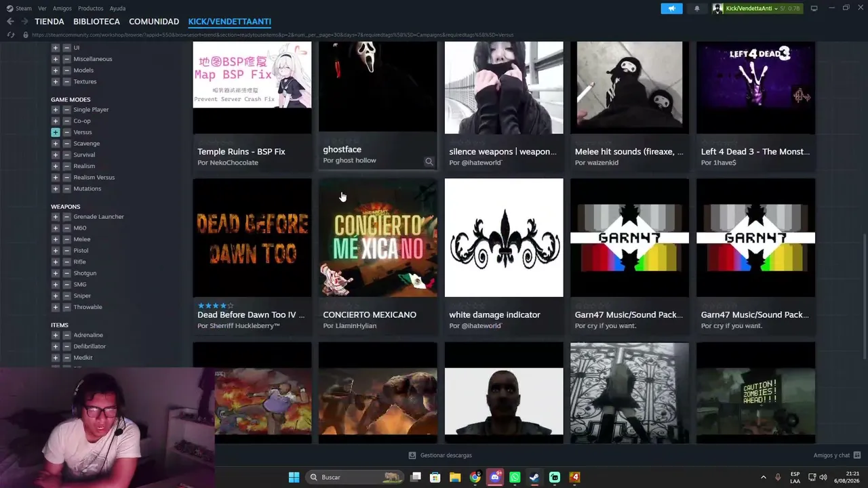Image resolution: width=868 pixels, height=488 pixels.
Task: Open the profile avatar picture
Action: click(x=717, y=8)
